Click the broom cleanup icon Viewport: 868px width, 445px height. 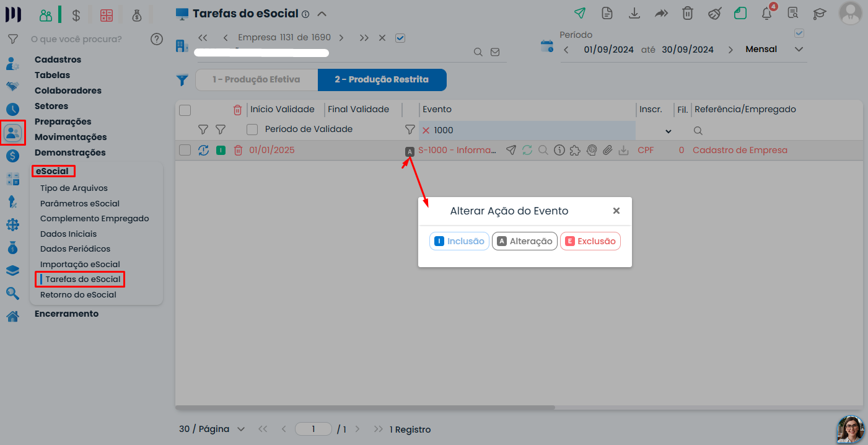pos(715,13)
